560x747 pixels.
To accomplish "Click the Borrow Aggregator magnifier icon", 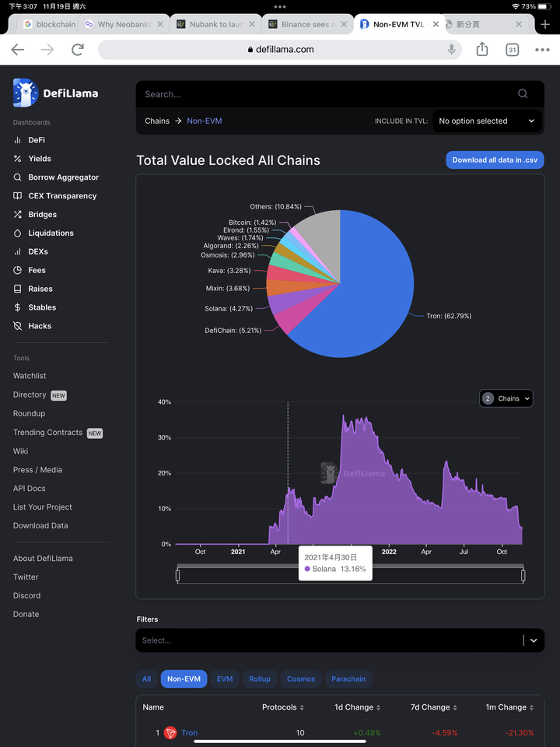I will [18, 177].
